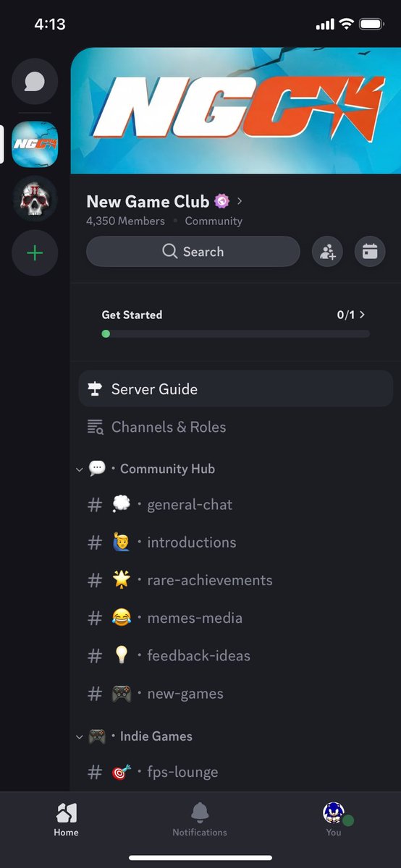Tap the Community label under server name
This screenshot has width=401, height=868.
tap(214, 221)
